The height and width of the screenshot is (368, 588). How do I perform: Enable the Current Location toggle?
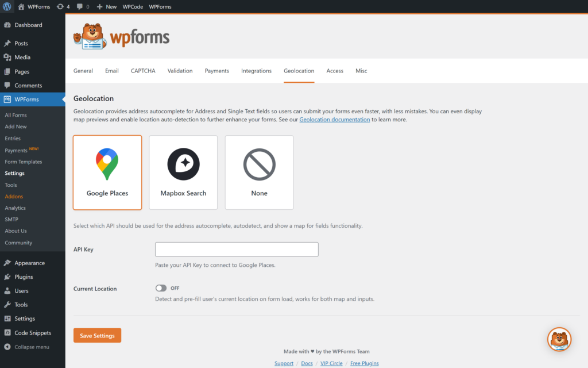pyautogui.click(x=162, y=288)
